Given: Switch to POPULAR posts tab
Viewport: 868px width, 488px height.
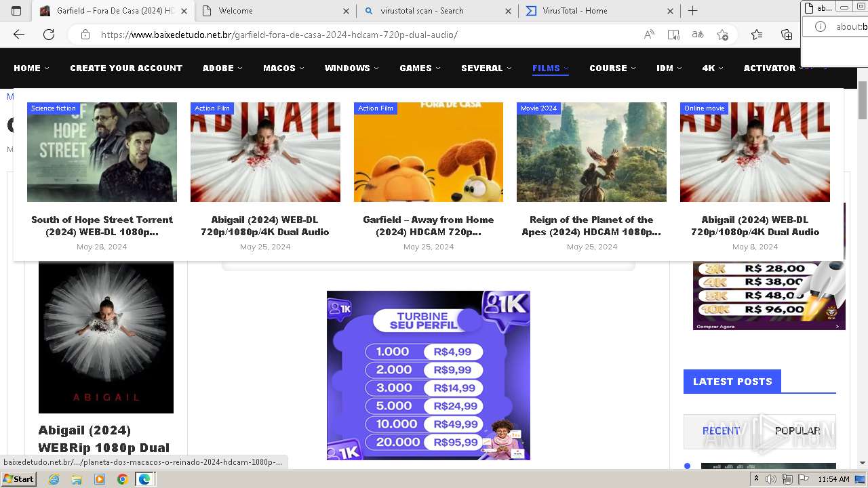Looking at the screenshot, I should 797,431.
